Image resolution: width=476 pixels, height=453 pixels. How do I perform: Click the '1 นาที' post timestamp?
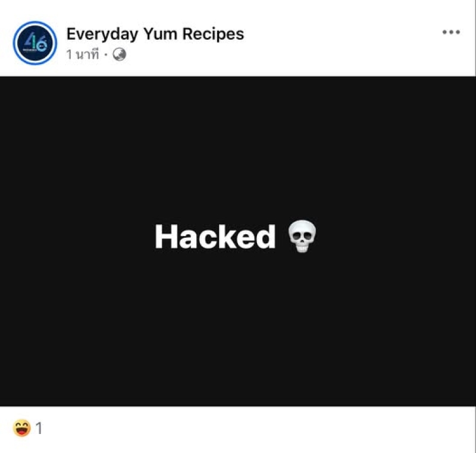coord(83,55)
